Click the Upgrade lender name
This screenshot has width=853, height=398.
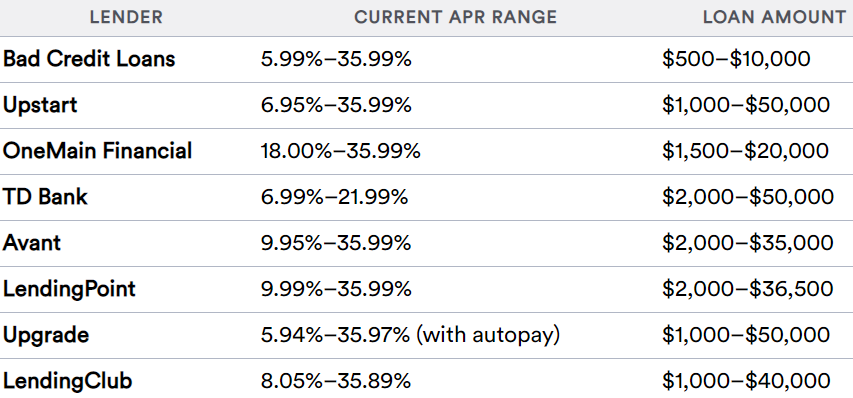[x=46, y=335]
